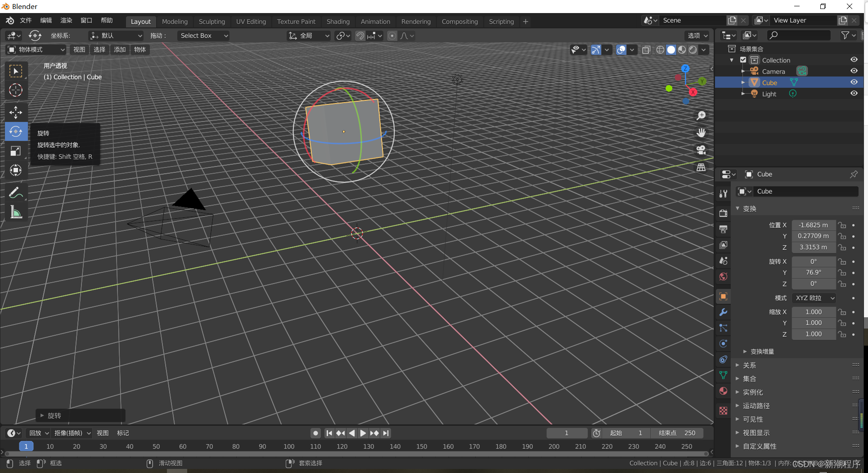Viewport: 868px width, 473px height.
Task: Click the Cube object name field
Action: click(805, 191)
